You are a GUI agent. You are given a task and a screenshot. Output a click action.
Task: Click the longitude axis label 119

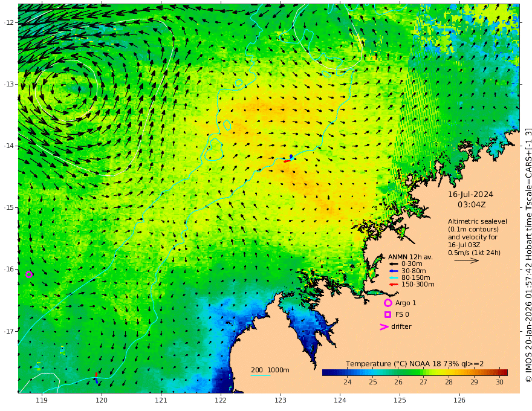coord(42,400)
